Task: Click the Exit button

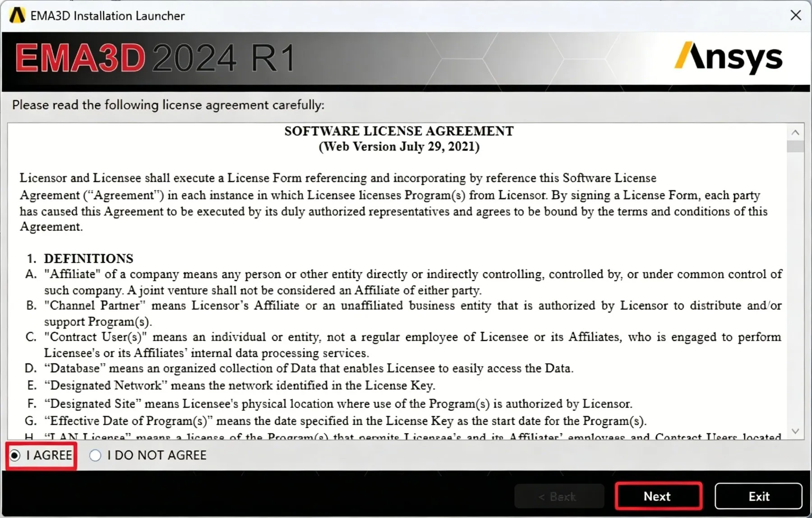Action: click(758, 496)
